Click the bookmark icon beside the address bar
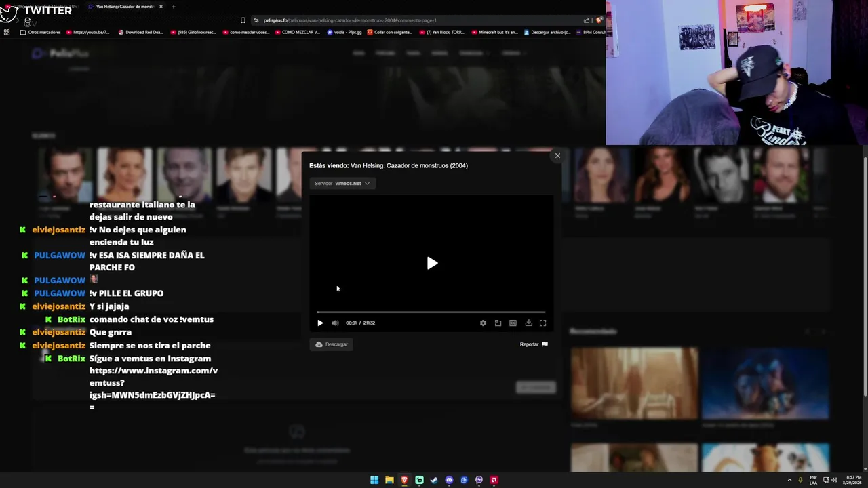868x488 pixels. tap(243, 20)
